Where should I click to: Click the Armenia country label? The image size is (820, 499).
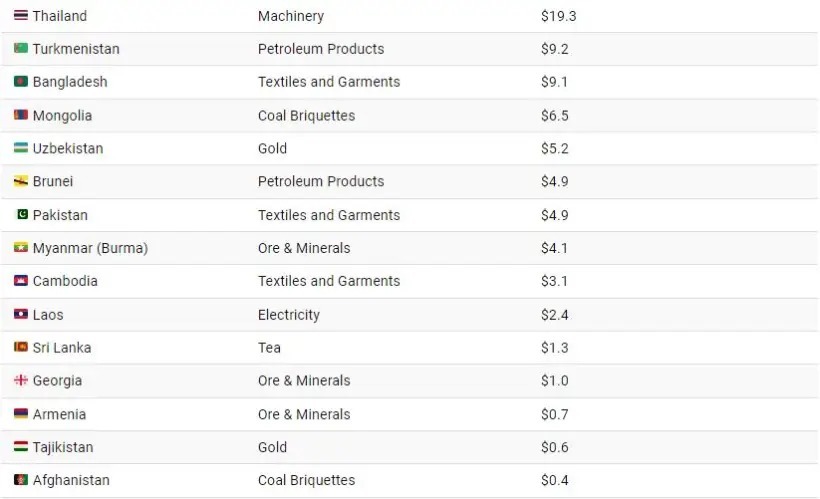pos(60,414)
